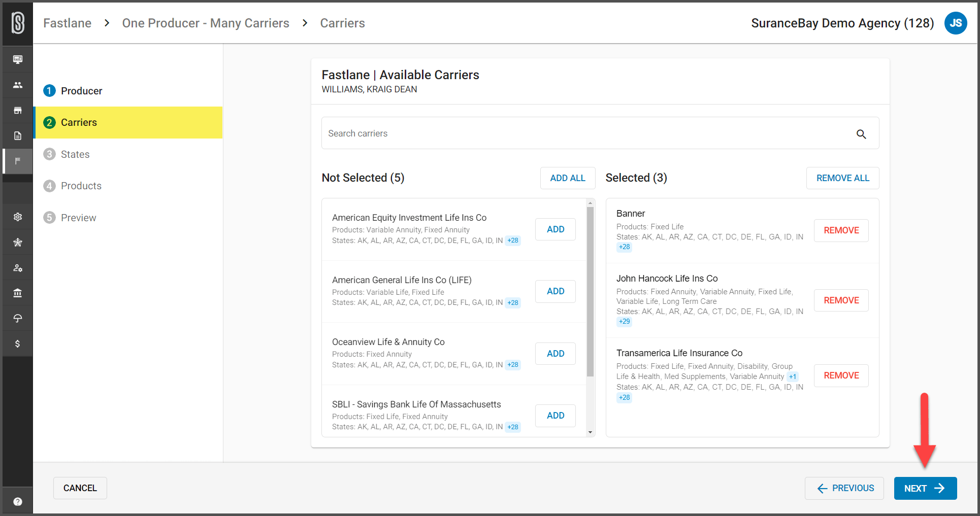The image size is (980, 516).
Task: Select the highlighted Fastlane flag icon
Action: coord(17,161)
